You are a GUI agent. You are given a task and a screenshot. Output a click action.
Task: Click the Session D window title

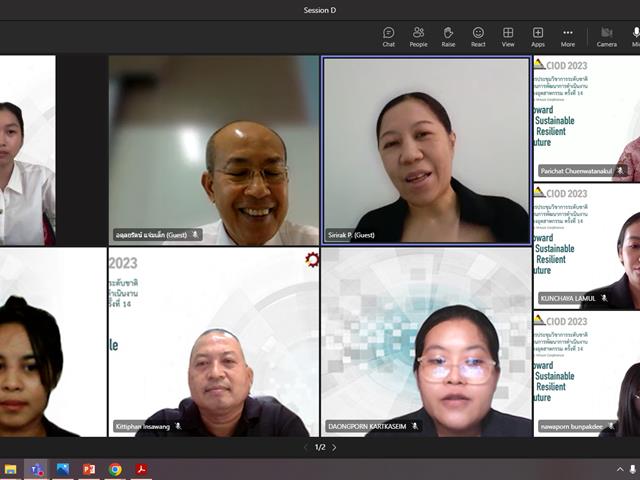pyautogui.click(x=320, y=10)
